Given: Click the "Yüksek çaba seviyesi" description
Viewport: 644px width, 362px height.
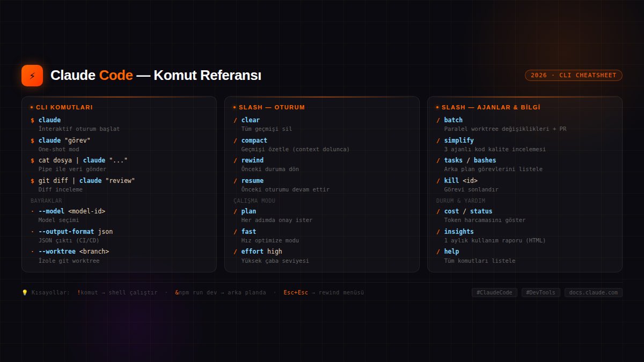Looking at the screenshot, I should (275, 261).
